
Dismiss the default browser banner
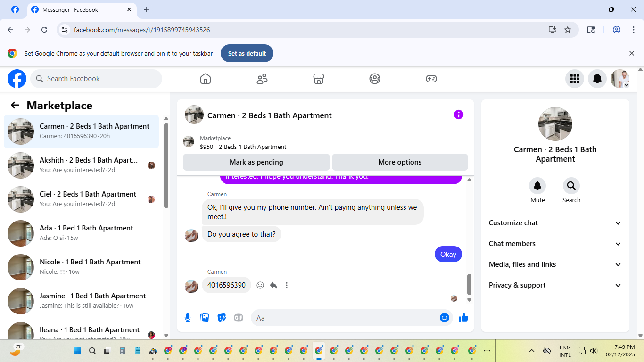click(632, 53)
